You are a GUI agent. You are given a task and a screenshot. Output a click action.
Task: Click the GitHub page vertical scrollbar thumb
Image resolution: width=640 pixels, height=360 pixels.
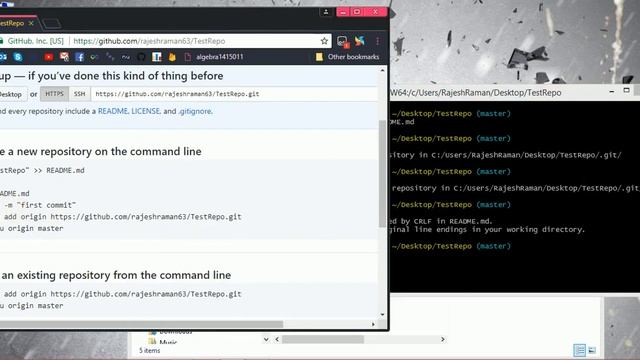coord(382,173)
